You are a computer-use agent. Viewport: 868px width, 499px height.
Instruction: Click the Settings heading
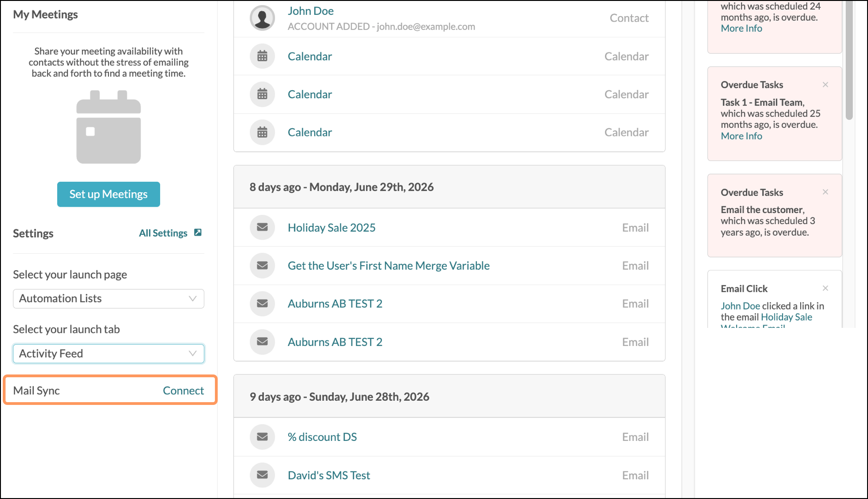[x=33, y=233]
